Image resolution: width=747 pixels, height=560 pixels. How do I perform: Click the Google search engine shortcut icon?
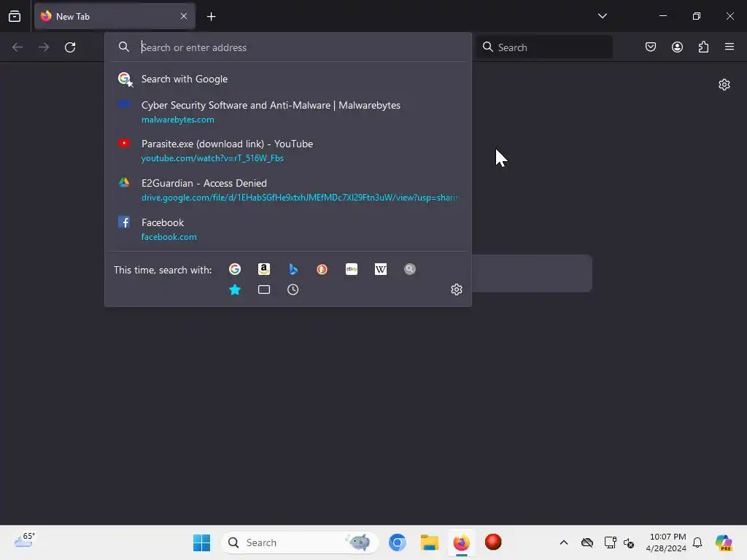pyautogui.click(x=235, y=270)
